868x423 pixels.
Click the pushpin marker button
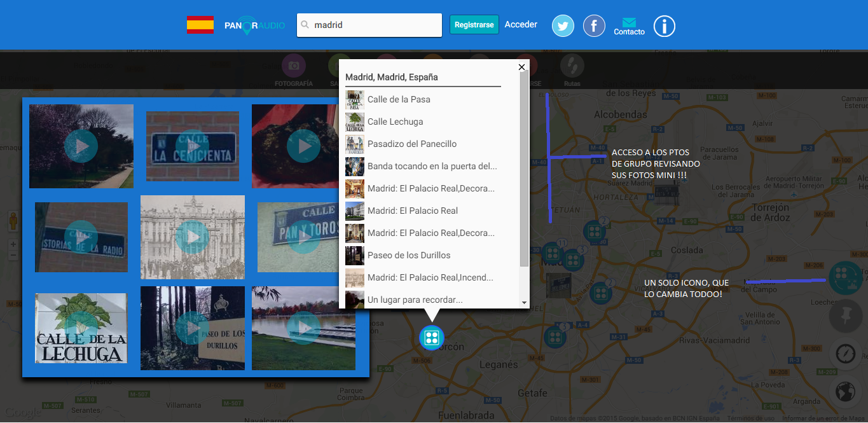(845, 316)
